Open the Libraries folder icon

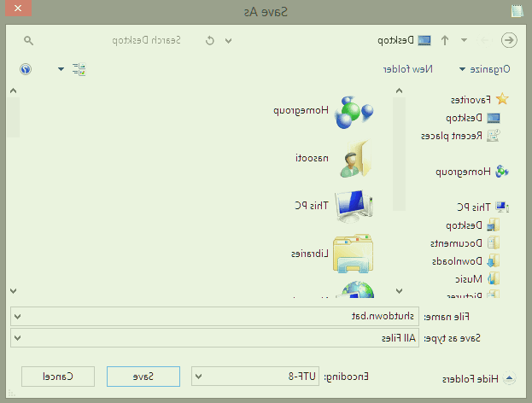(x=353, y=254)
